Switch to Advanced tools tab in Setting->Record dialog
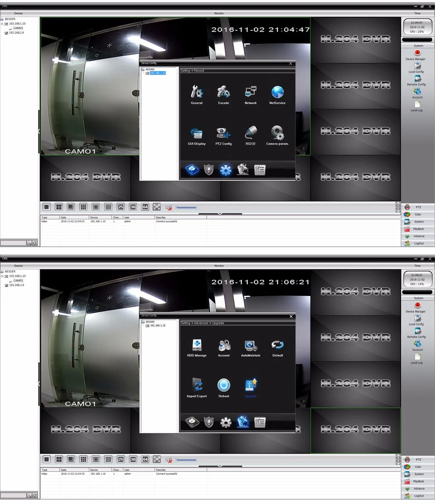The image size is (435, 504). (x=243, y=170)
